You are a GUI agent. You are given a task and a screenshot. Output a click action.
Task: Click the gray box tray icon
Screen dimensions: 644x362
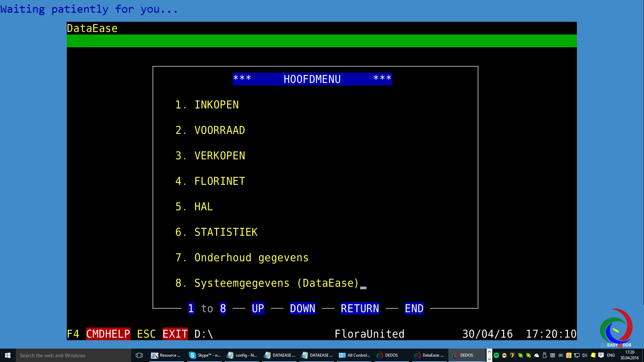561,355
